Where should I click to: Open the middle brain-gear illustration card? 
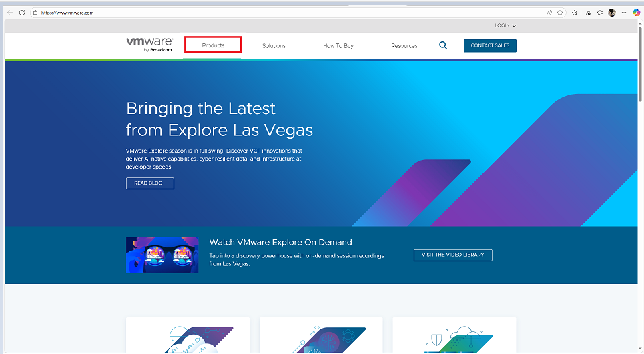321,335
